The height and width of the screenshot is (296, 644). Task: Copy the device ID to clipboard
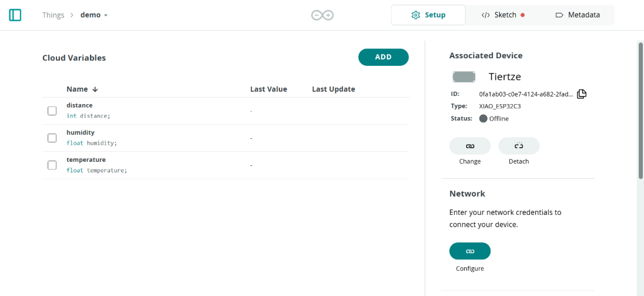(x=582, y=94)
